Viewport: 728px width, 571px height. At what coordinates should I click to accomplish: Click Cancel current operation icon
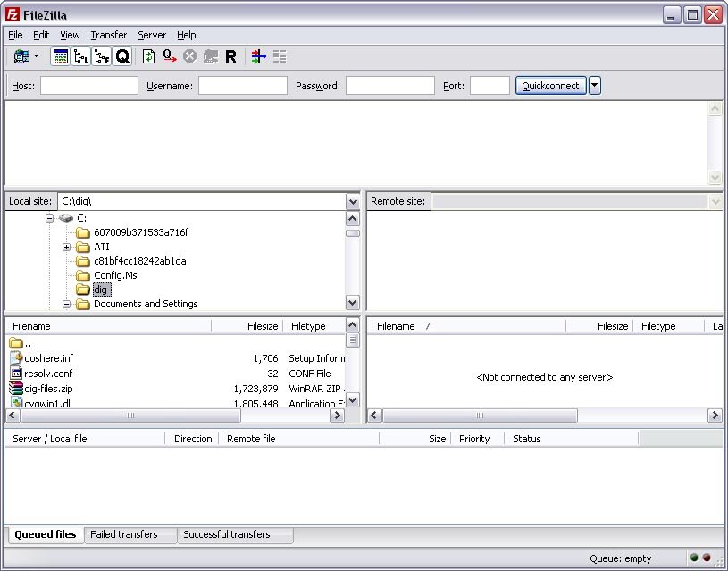189,56
